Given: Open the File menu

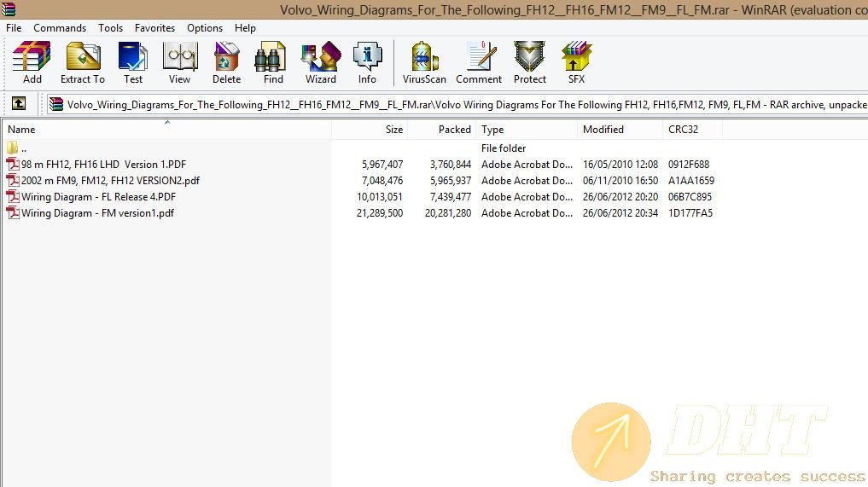Looking at the screenshot, I should pyautogui.click(x=14, y=27).
